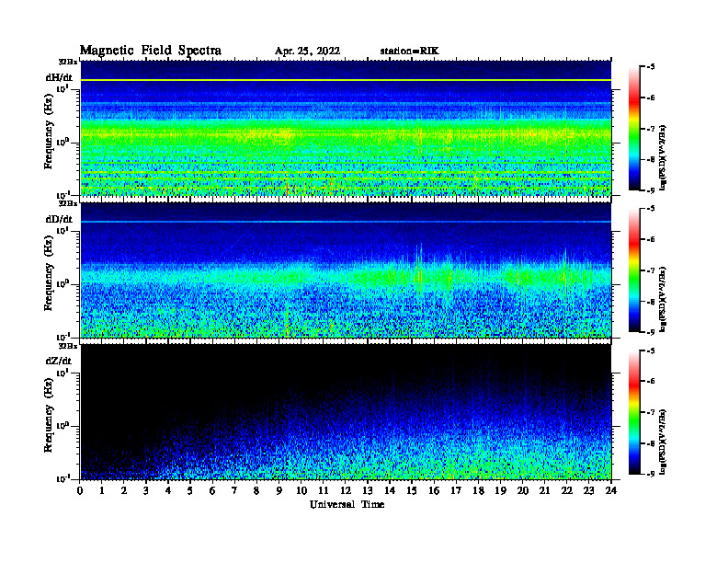Image resolution: width=728 pixels, height=563 pixels.
Task: Click the -7 tick on the dZ/dt color bar
Action: 651,412
